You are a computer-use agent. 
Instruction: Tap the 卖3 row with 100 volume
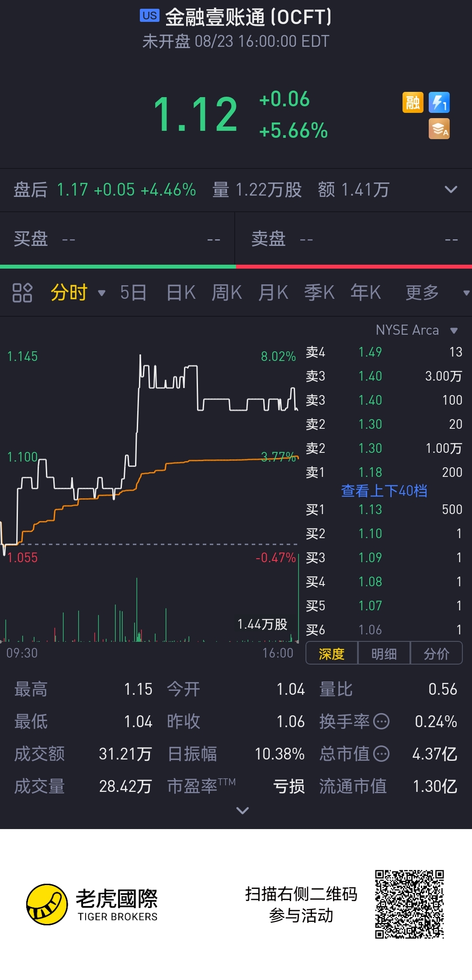[384, 400]
